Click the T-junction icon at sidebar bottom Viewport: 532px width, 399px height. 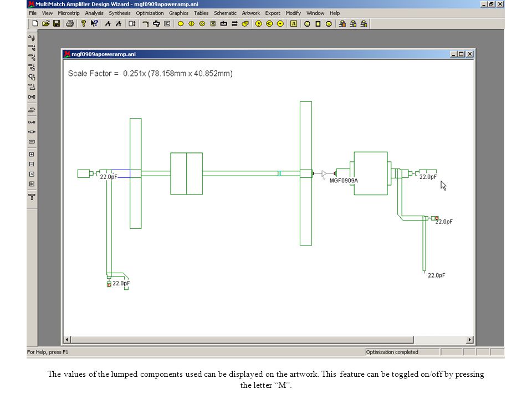[x=32, y=197]
